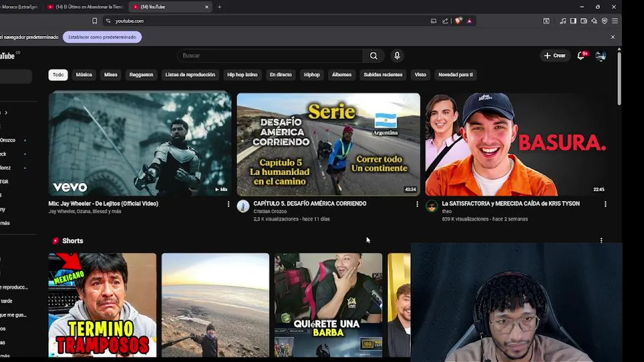The image size is (644, 362).
Task: Select the Subidas recientes chip
Action: [383, 74]
